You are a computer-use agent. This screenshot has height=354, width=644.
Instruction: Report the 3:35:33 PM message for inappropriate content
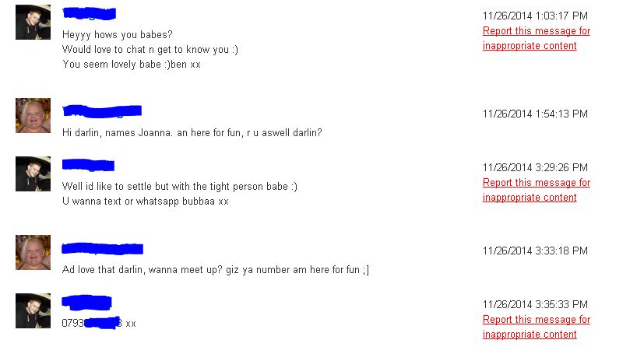point(536,327)
